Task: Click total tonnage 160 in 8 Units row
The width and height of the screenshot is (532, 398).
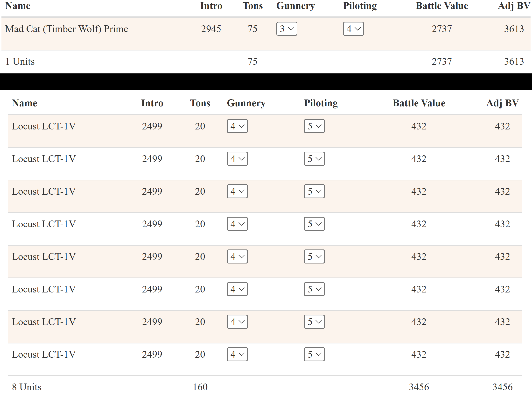Action: click(200, 387)
